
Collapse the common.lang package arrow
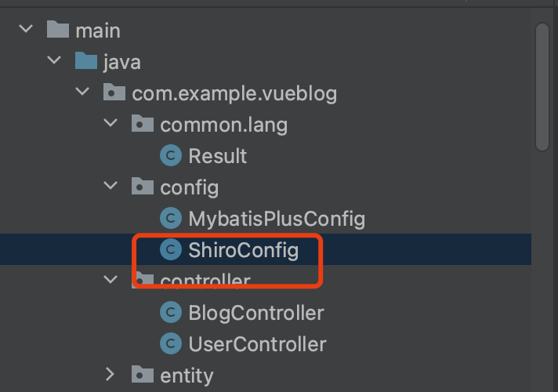pyautogui.click(x=111, y=125)
